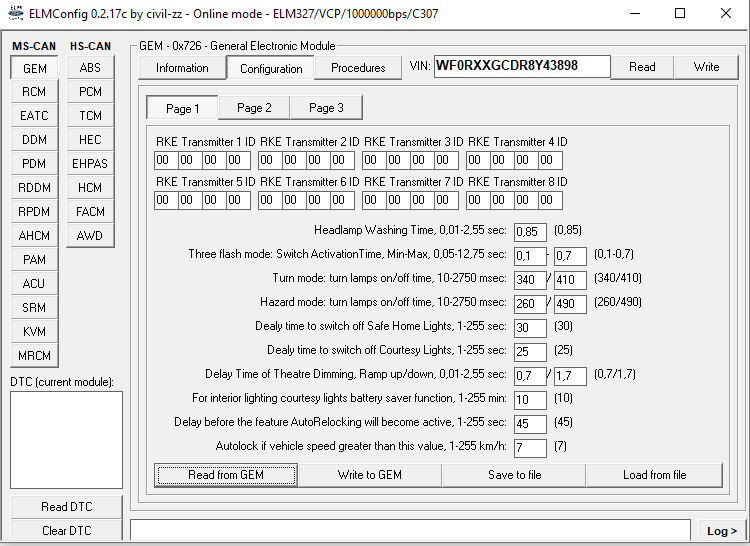The width and height of the screenshot is (750, 546).
Task: Click the Clear DTC button
Action: click(66, 531)
